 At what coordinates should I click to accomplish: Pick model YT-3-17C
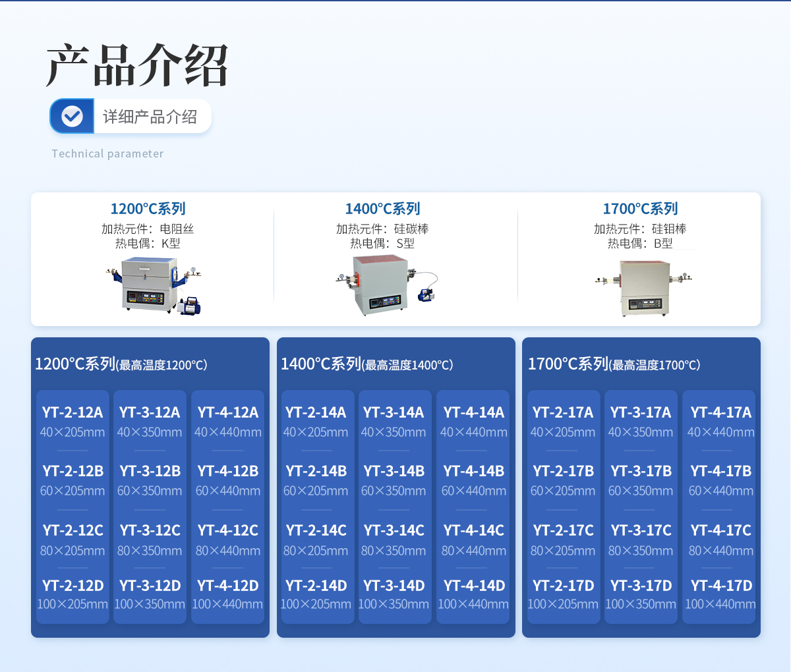coord(641,530)
